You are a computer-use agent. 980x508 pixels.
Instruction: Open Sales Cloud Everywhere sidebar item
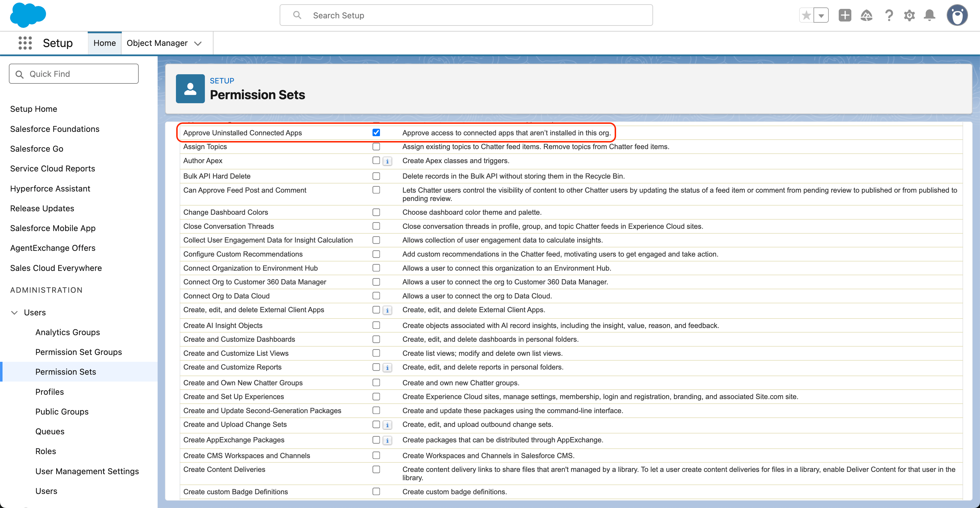[56, 268]
